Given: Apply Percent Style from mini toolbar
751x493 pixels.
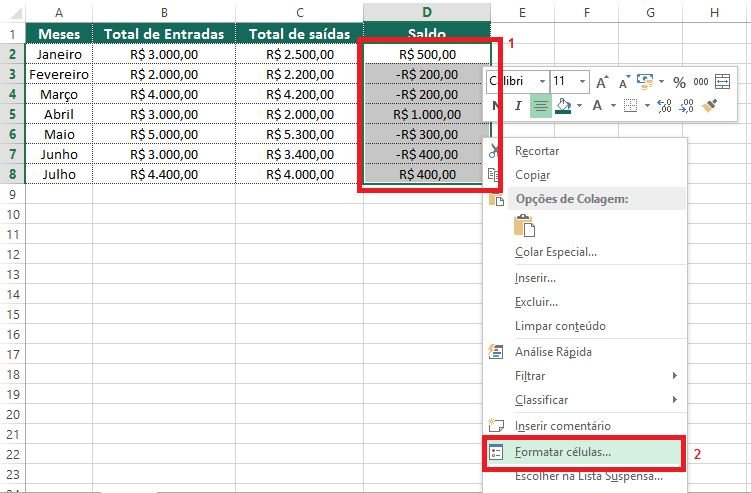Looking at the screenshot, I should point(679,82).
